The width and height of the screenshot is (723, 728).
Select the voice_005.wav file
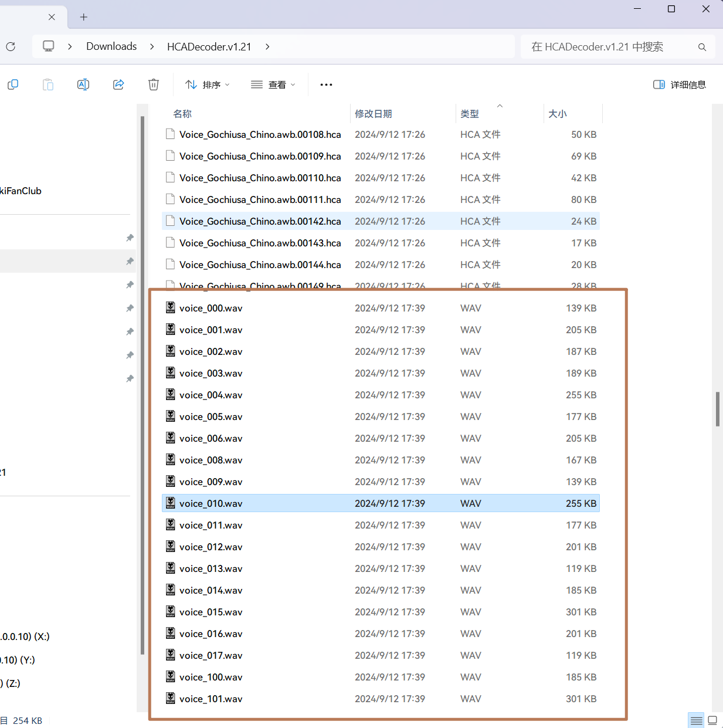(x=381, y=417)
